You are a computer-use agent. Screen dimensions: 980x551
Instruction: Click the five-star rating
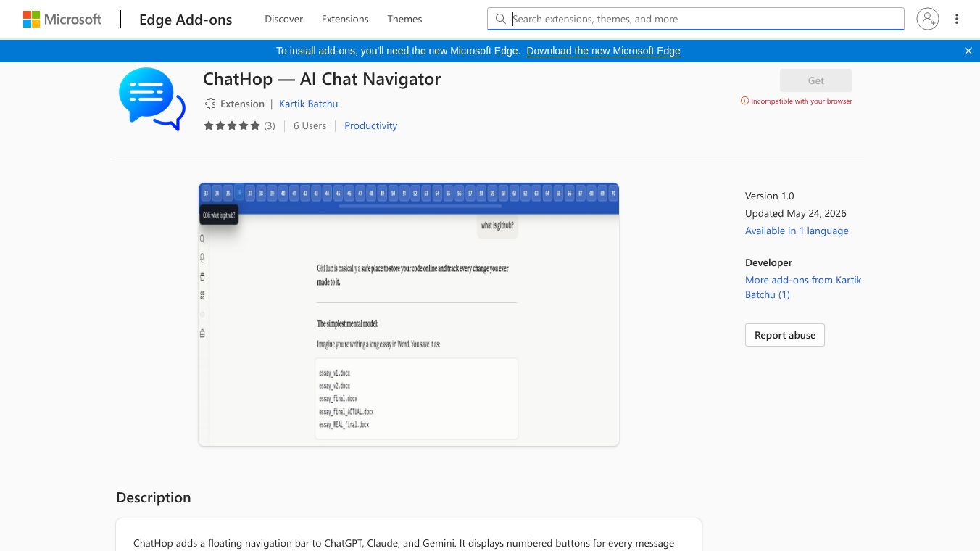(x=232, y=125)
